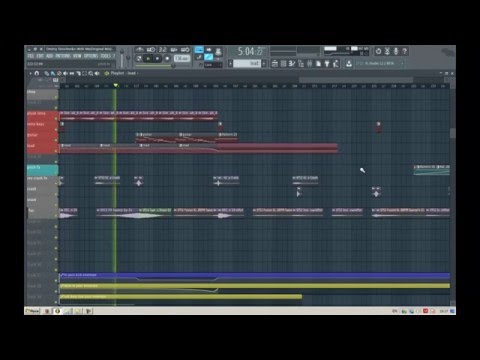Open the VIEW menu
480x360 pixels.
(x=77, y=56)
